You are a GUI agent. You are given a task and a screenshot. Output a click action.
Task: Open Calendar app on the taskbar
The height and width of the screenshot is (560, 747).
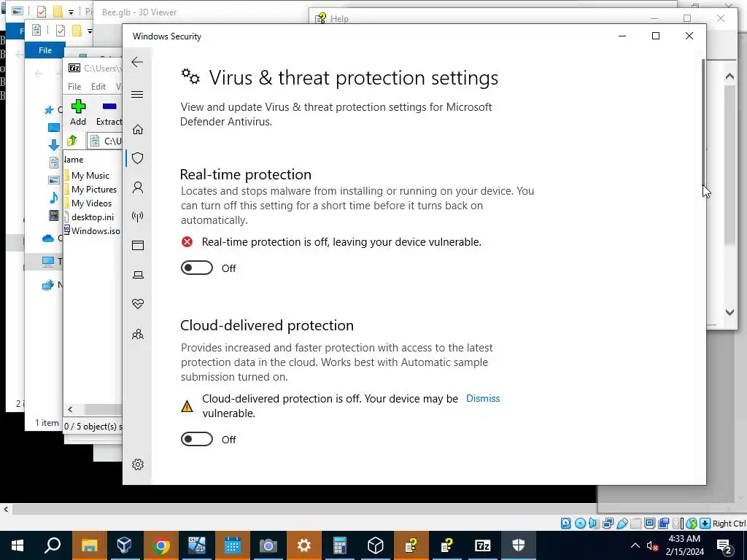coord(232,545)
